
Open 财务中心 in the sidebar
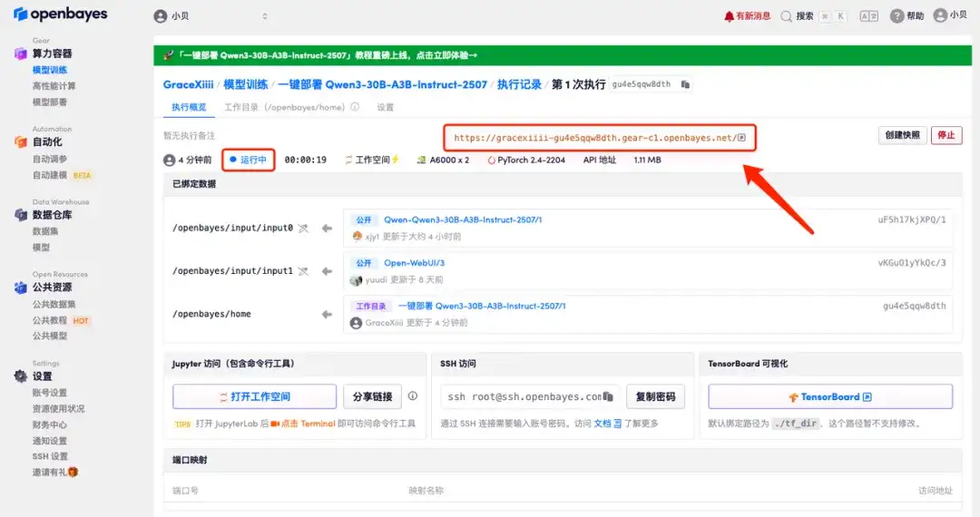49,425
